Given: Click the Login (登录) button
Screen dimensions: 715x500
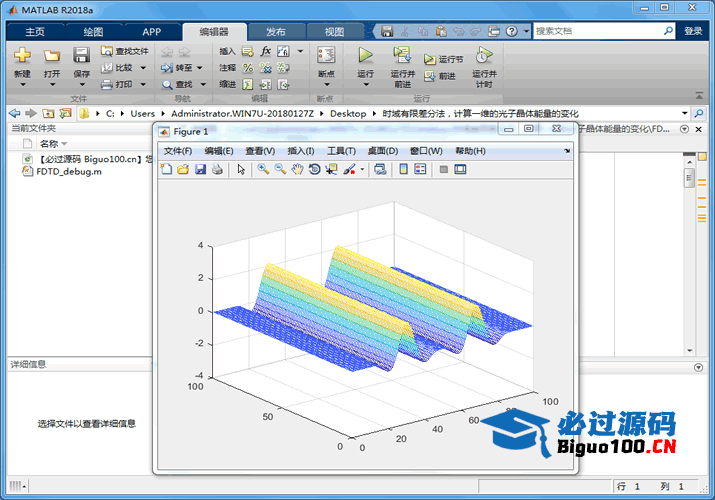Looking at the screenshot, I should (693, 31).
